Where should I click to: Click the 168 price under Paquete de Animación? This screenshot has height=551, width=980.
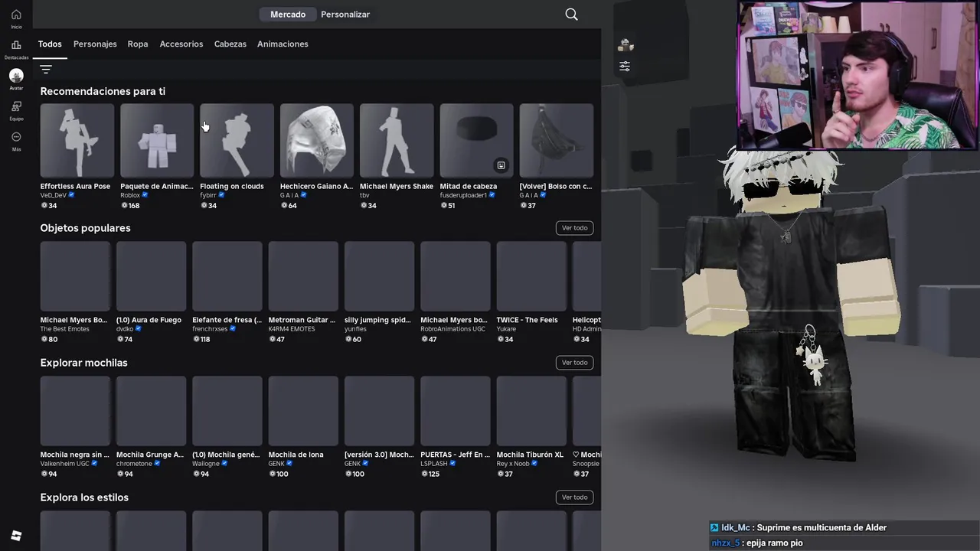130,205
